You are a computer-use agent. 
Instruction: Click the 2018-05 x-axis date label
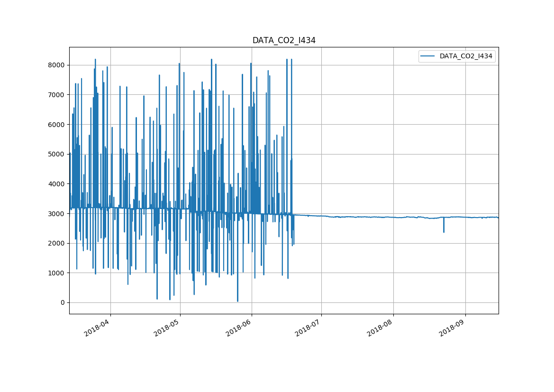[x=168, y=328]
